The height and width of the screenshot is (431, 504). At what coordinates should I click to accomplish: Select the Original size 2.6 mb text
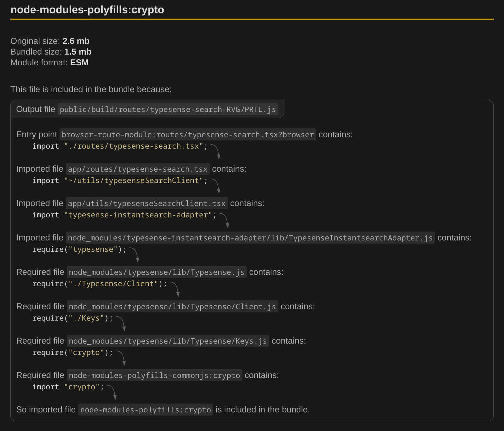click(x=50, y=41)
